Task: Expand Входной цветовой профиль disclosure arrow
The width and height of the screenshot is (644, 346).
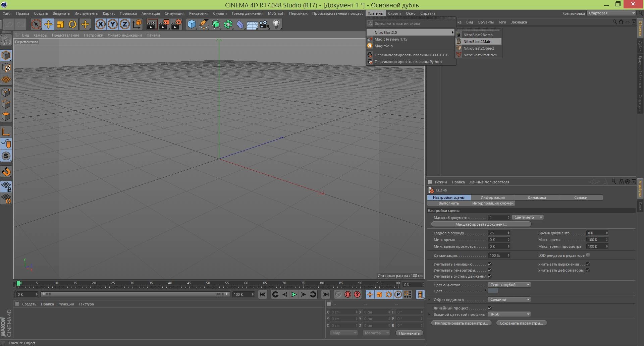Action: [x=430, y=314]
